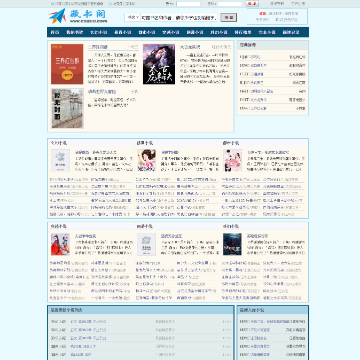Open the 三界红包群 title link

coord(98,47)
